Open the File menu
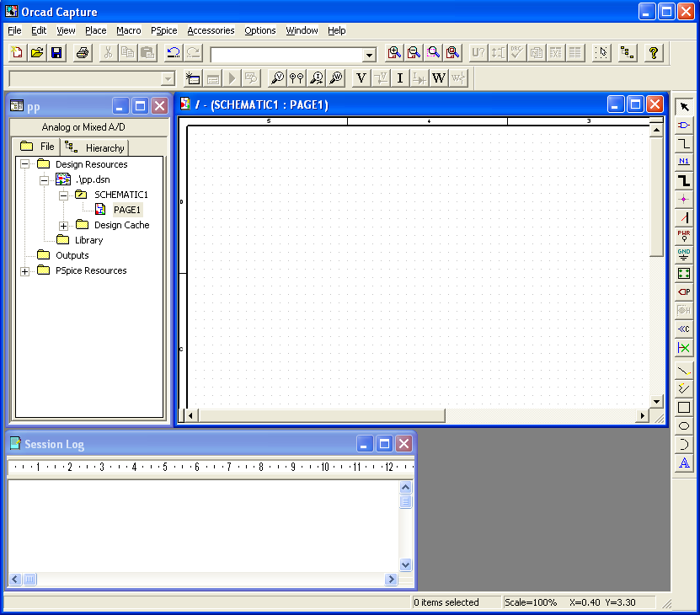 (x=14, y=30)
